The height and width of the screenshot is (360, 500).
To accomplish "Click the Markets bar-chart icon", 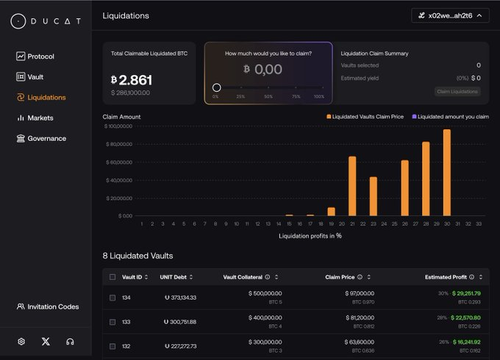I will [x=21, y=118].
